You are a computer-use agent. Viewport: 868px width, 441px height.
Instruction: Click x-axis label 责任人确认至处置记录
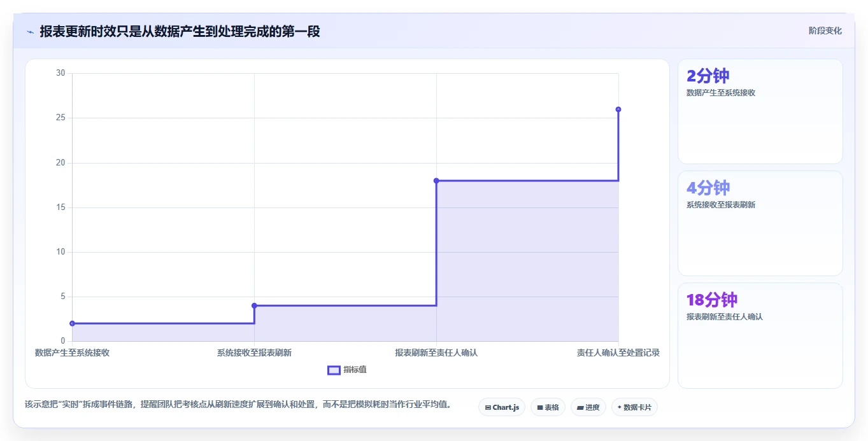coord(618,353)
